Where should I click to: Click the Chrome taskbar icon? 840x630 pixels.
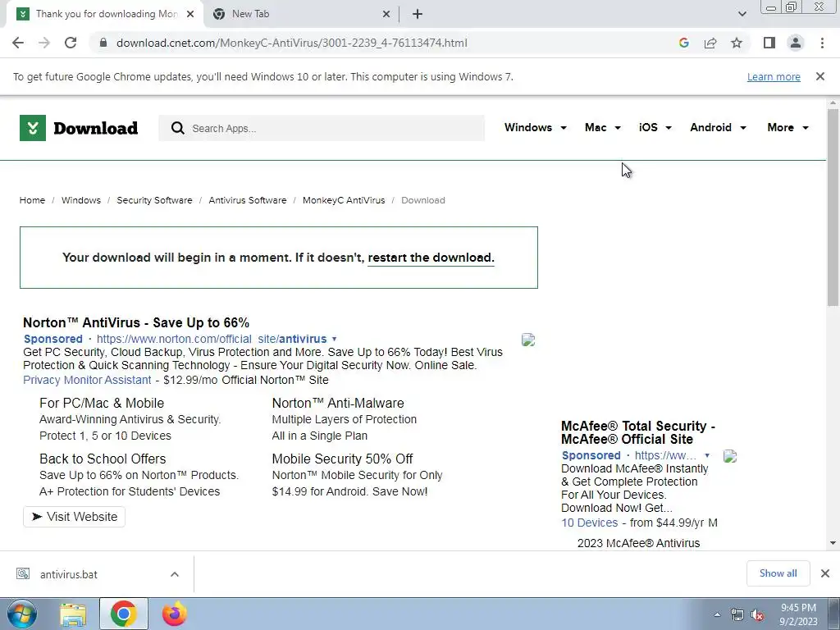click(x=123, y=614)
